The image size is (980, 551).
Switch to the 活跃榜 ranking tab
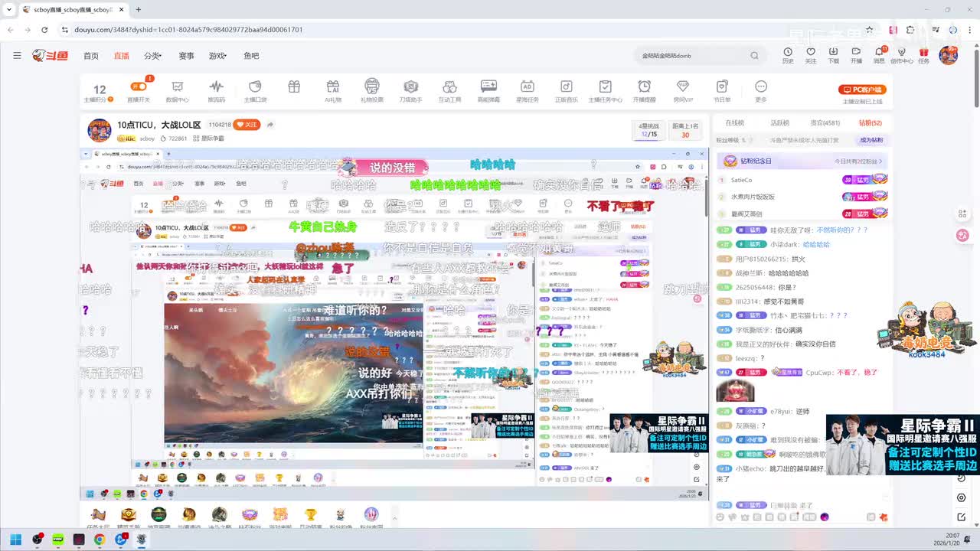(x=779, y=122)
